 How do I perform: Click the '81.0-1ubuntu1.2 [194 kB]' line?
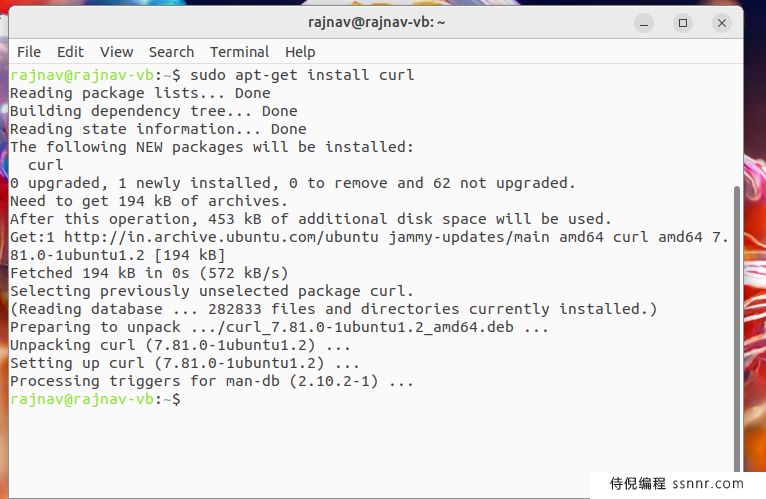[117, 255]
